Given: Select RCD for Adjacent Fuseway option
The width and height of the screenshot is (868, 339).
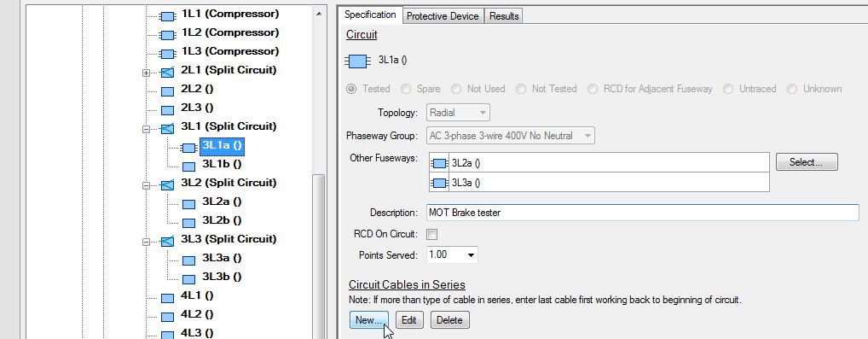Looking at the screenshot, I should [593, 89].
